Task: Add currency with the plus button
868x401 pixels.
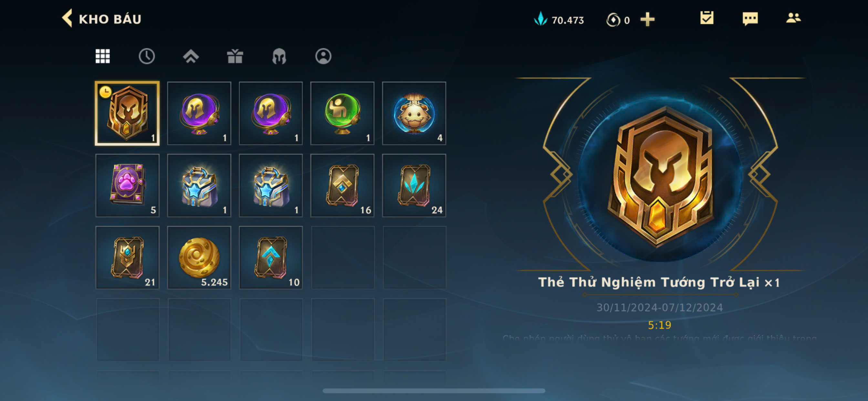Action: point(647,20)
